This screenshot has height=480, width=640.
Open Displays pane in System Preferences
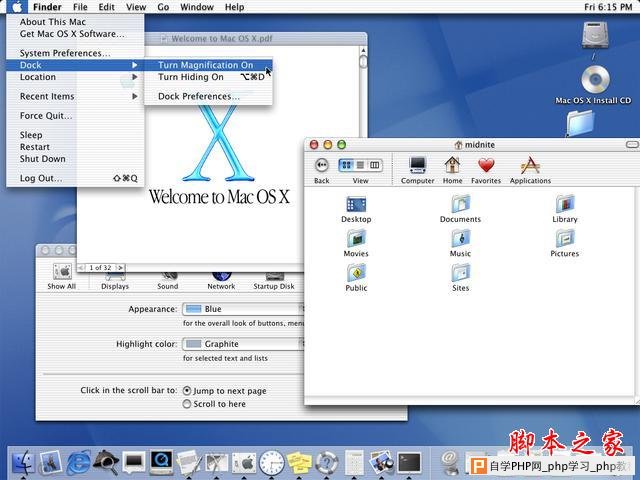click(x=115, y=281)
